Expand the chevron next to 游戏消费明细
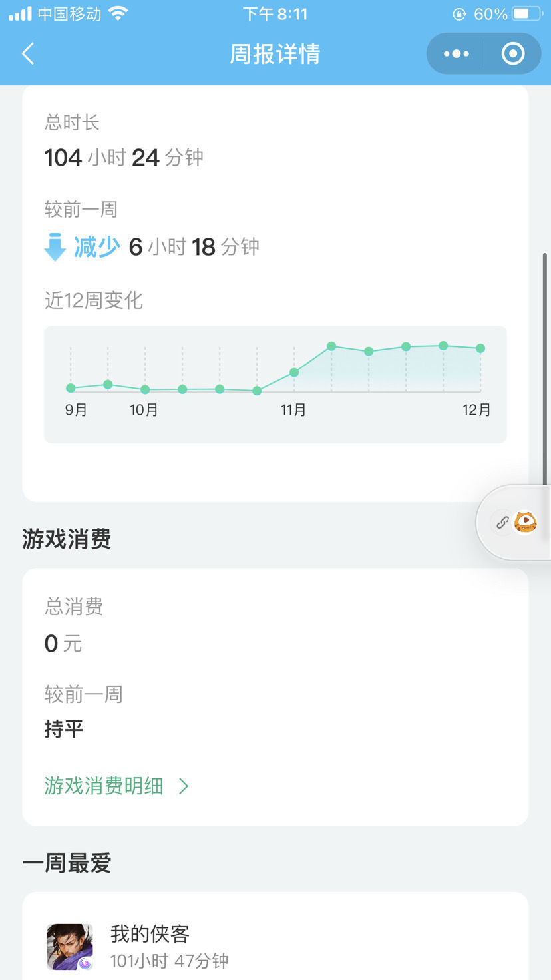 184,786
